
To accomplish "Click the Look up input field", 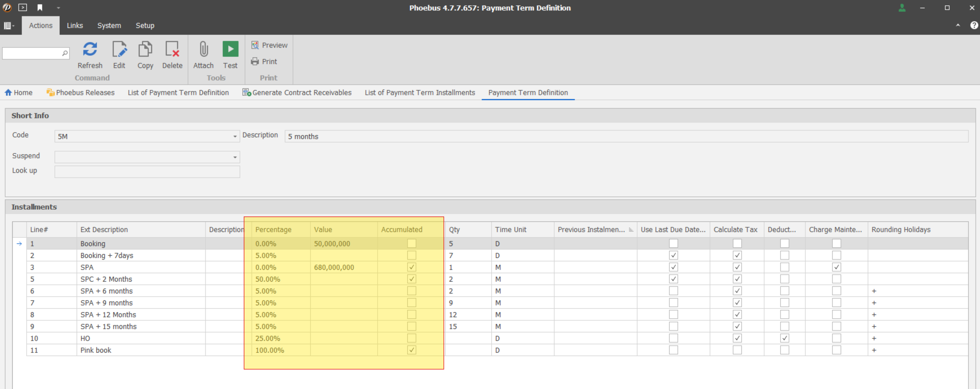I will (147, 171).
